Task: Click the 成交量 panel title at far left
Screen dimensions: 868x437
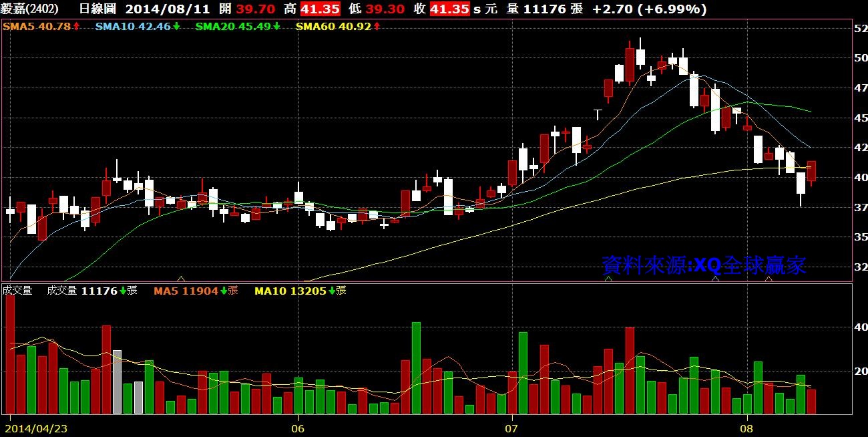Action: pos(17,291)
